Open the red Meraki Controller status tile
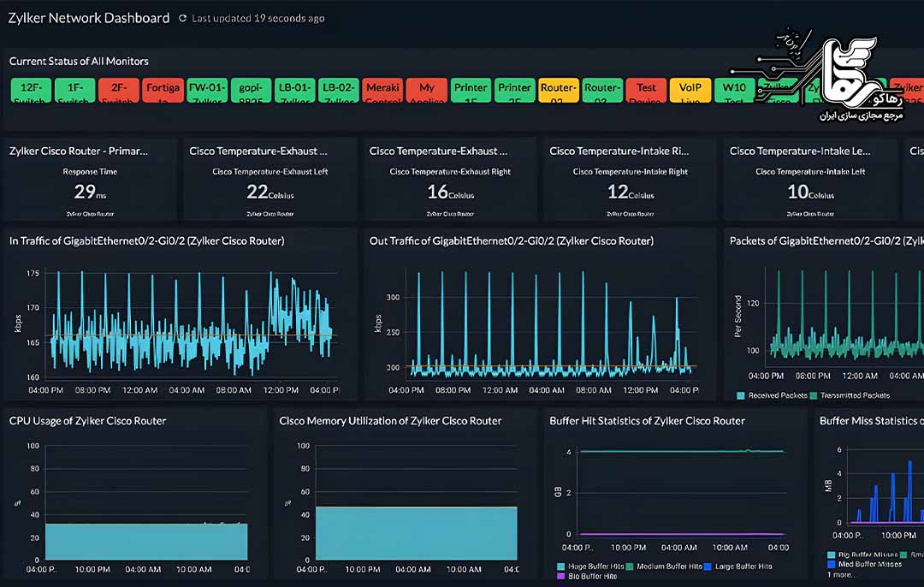Screen dimensions: 924x587 pyautogui.click(x=382, y=90)
